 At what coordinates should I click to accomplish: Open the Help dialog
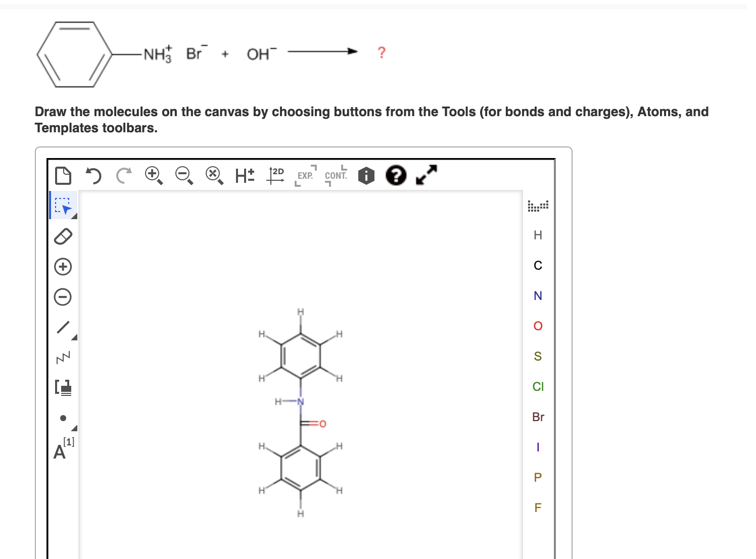click(x=396, y=176)
